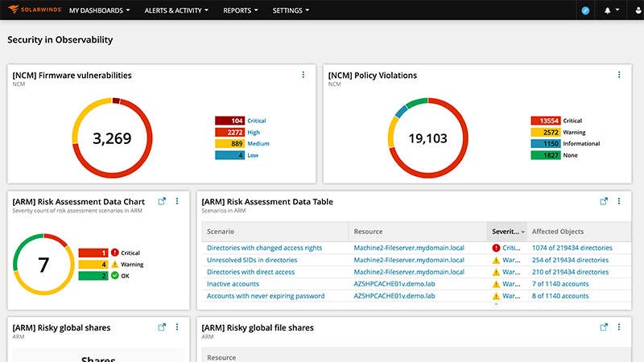
Task: Click the yellow 889 Medium swatch
Action: 229,144
